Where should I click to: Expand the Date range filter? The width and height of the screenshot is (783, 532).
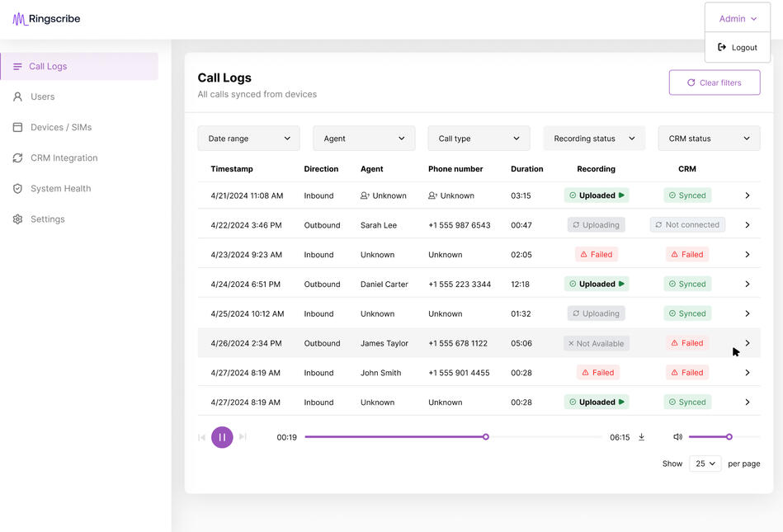(x=248, y=139)
